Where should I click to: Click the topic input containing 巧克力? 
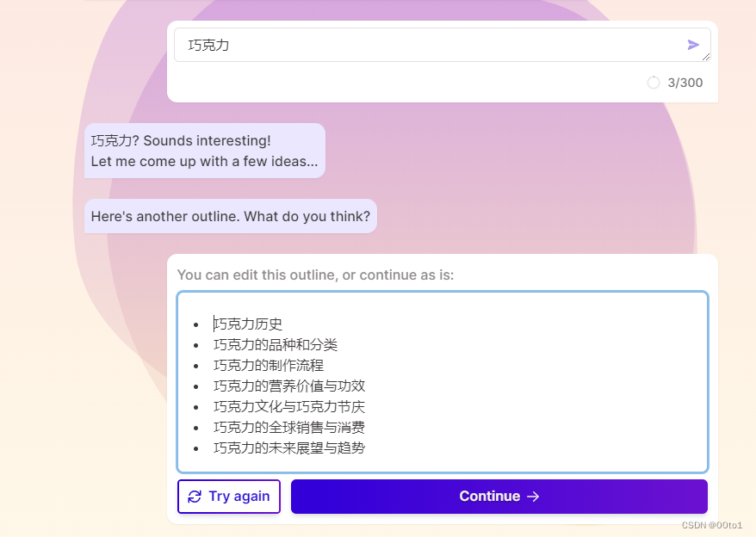coord(442,45)
